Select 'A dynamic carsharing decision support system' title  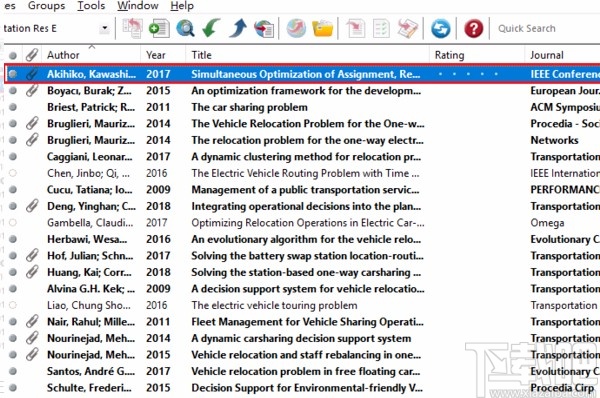click(x=301, y=338)
